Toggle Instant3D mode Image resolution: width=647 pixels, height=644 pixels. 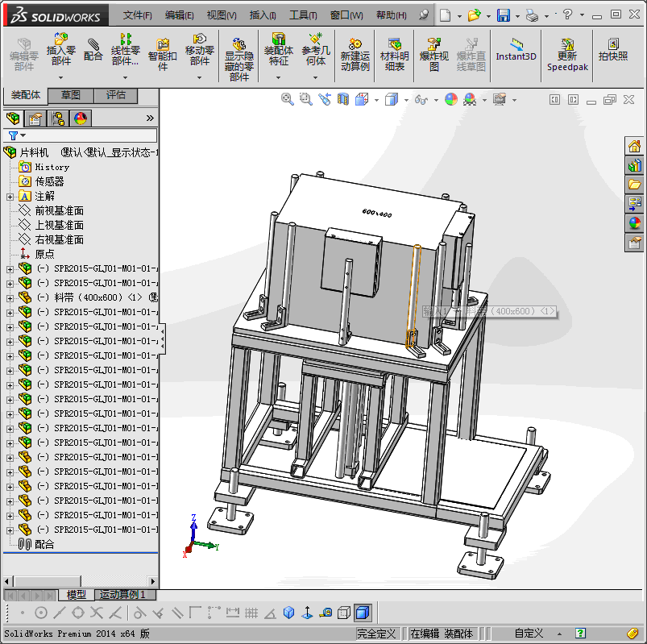coord(516,50)
